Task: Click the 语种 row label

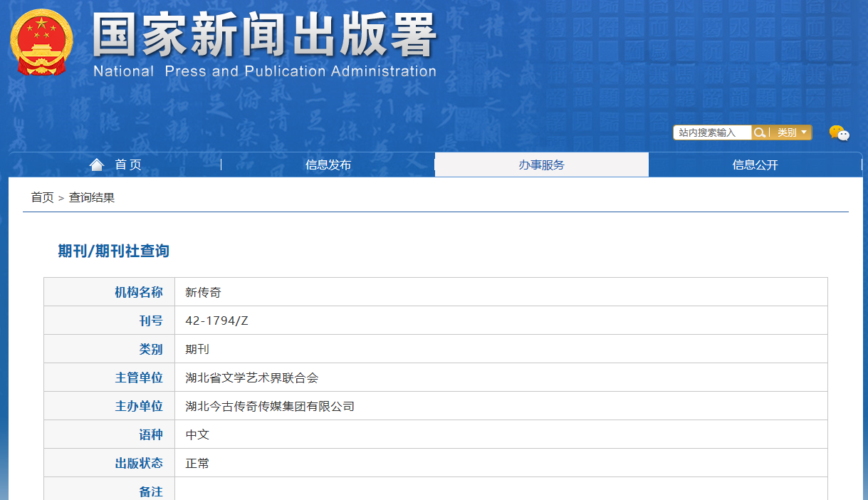Action: [151, 434]
